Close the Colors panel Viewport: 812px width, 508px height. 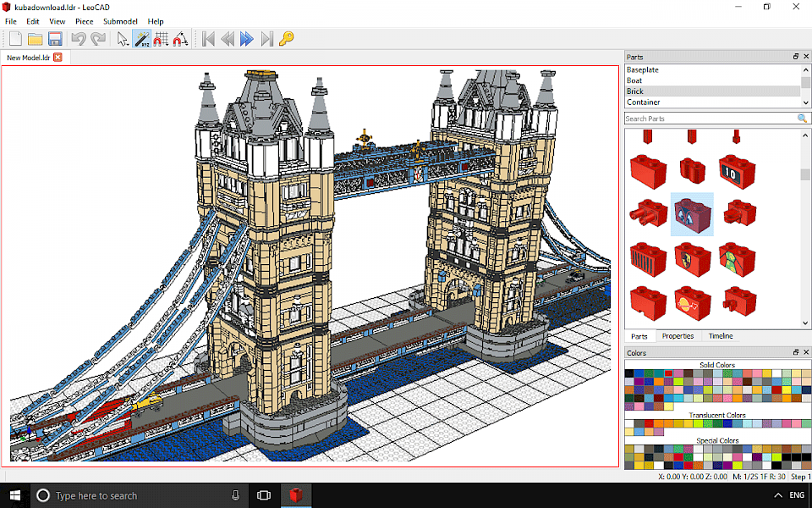tap(806, 352)
